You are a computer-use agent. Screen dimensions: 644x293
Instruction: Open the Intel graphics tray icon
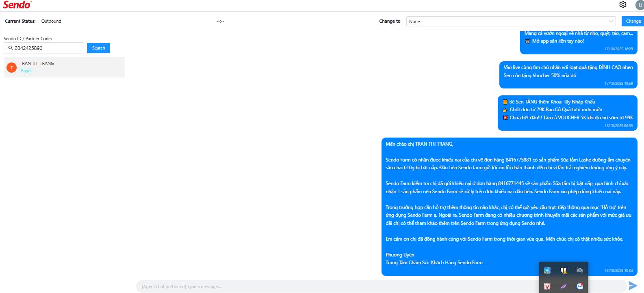(x=547, y=270)
